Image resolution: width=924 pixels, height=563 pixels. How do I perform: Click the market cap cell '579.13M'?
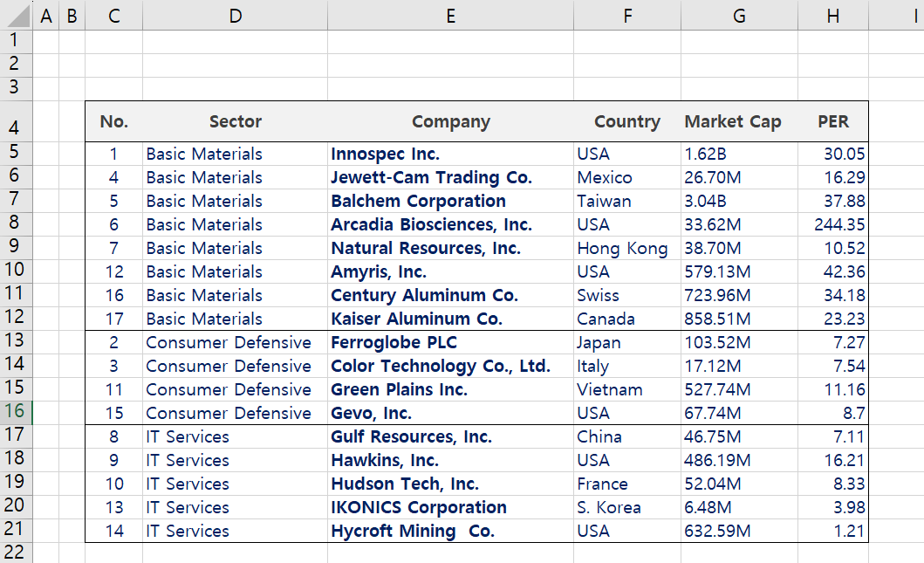coord(739,271)
